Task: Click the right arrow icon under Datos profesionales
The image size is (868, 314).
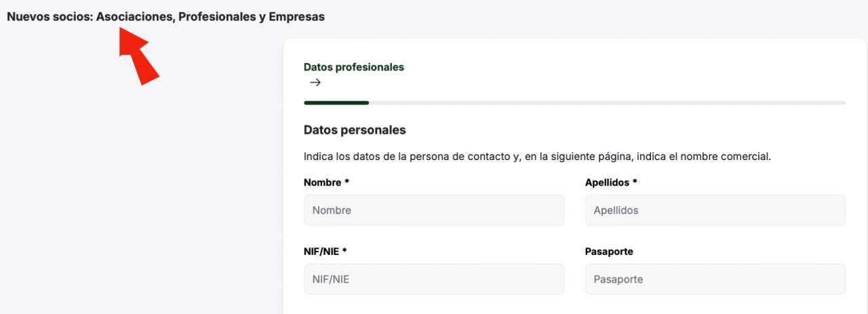Action: [x=315, y=83]
